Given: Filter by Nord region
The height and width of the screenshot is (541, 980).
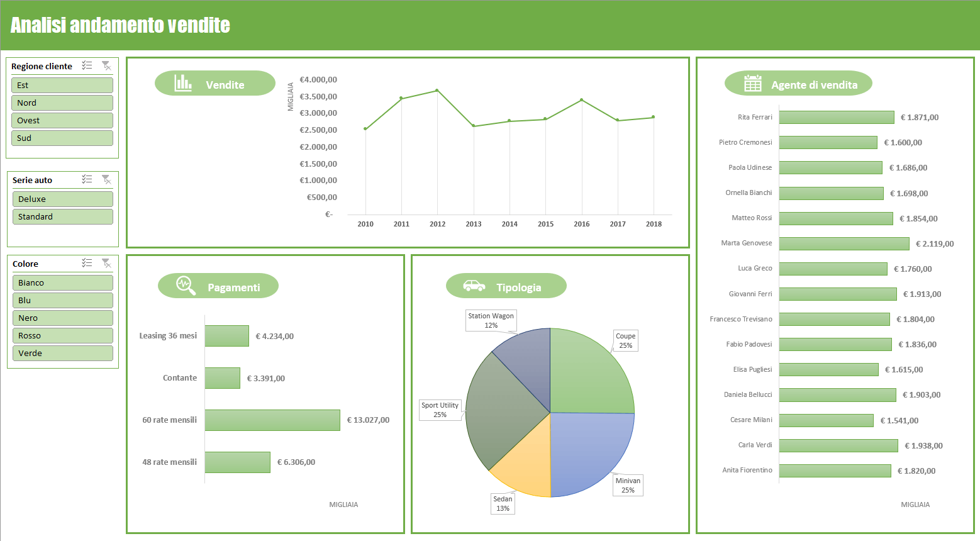Looking at the screenshot, I should pos(62,103).
